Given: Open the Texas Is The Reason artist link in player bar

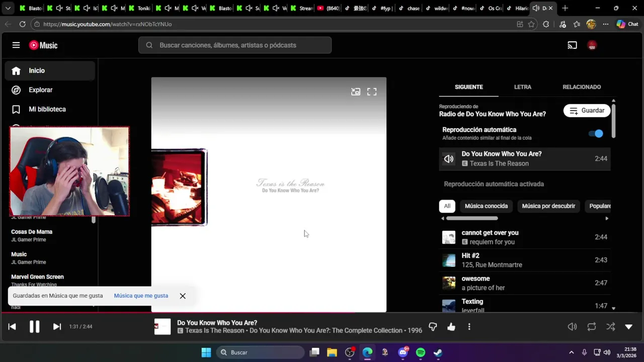Looking at the screenshot, I should (x=215, y=331).
